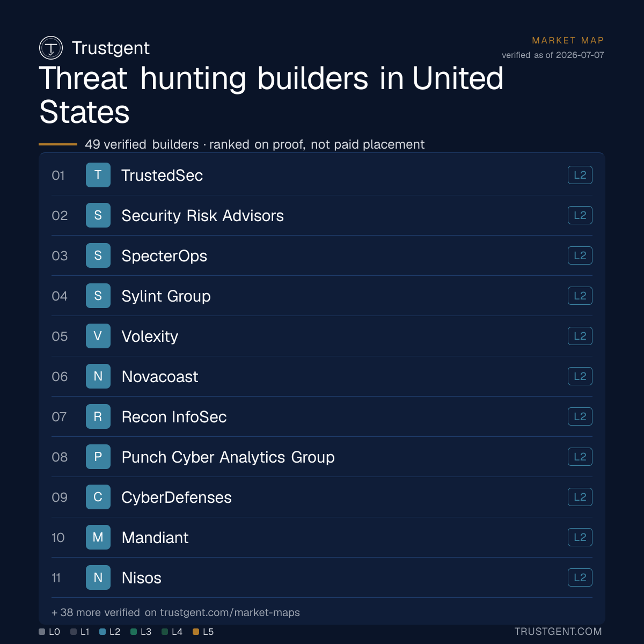Screen dimensions: 644x644
Task: Click the MARKET MAP label
Action: tap(568, 40)
